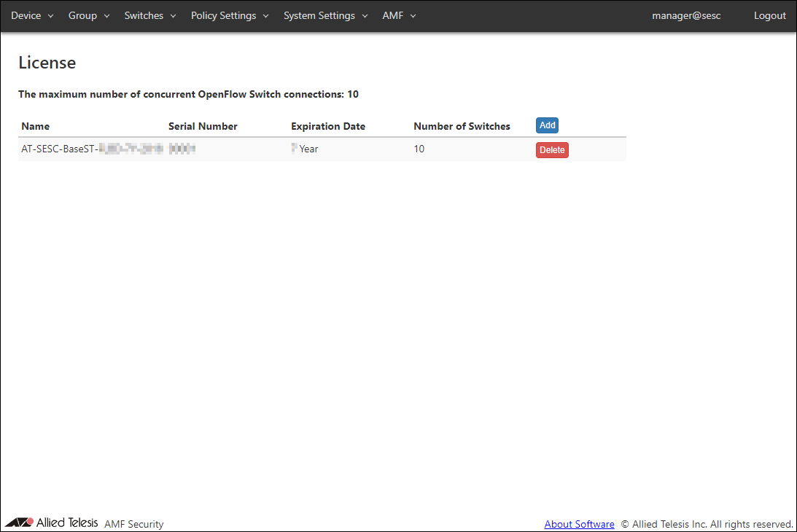Open the Switches dropdown
The width and height of the screenshot is (797, 532).
click(x=150, y=15)
